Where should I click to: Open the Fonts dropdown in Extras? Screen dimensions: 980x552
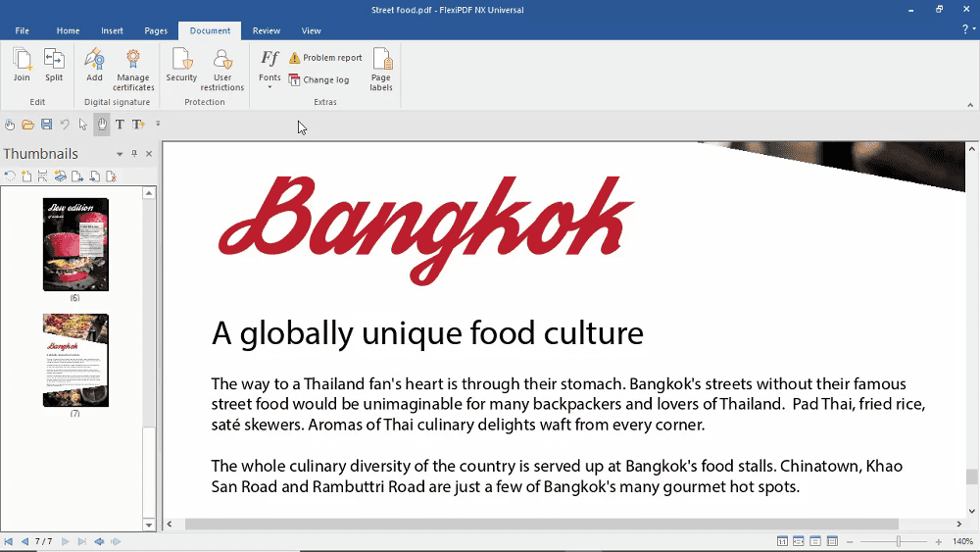coord(269,69)
